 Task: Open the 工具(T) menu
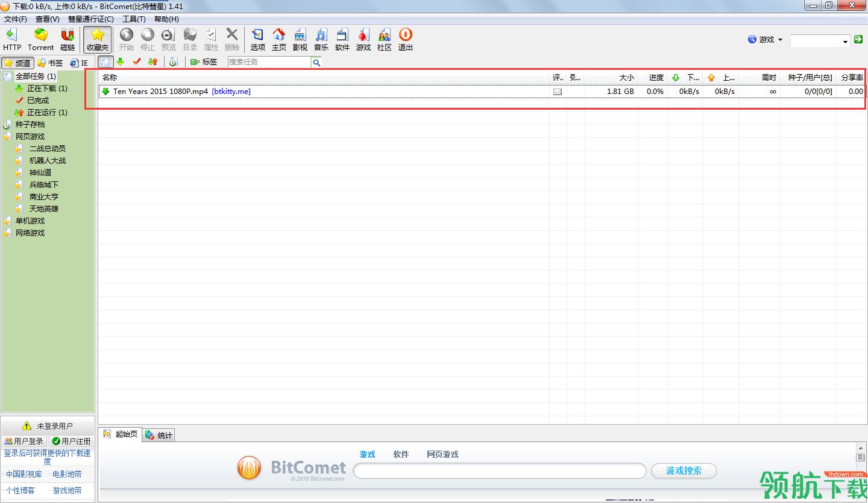[x=134, y=19]
